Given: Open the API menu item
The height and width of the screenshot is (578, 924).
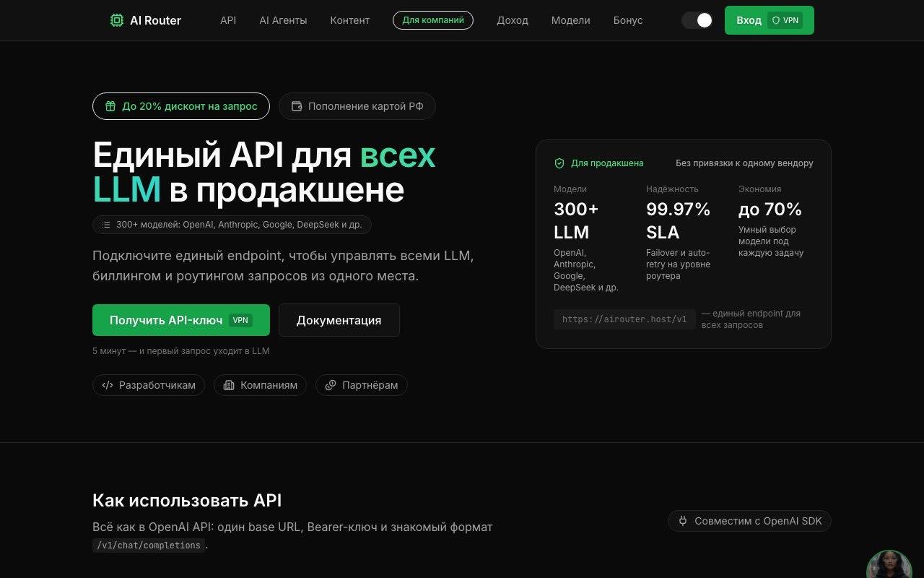Looking at the screenshot, I should click(228, 20).
